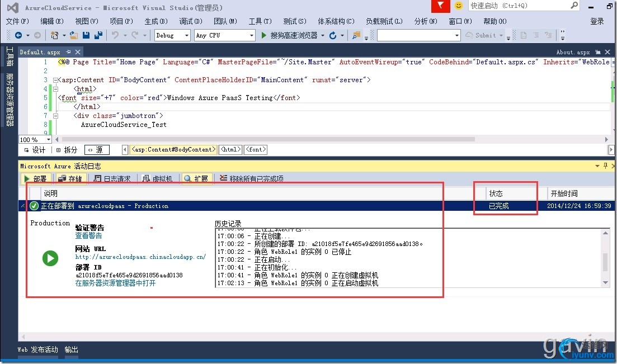Viewport: 617px width, 364px height.
Task: Switch to Split (拆分) view
Action: [x=67, y=149]
